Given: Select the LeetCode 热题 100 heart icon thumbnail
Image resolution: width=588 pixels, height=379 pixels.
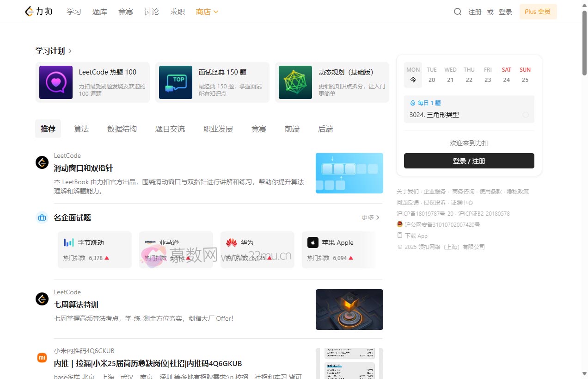Looking at the screenshot, I should (x=55, y=82).
